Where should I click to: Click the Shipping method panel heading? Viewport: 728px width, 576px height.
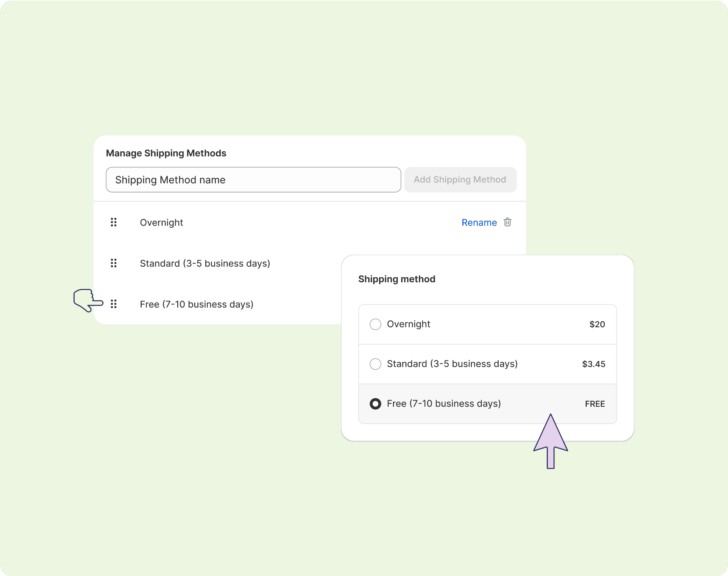[x=397, y=279]
